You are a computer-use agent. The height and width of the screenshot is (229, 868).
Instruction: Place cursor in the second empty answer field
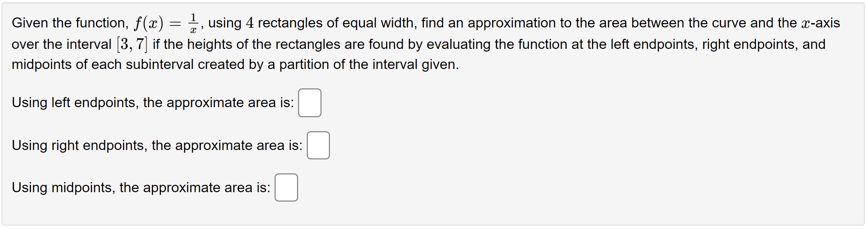(x=318, y=146)
